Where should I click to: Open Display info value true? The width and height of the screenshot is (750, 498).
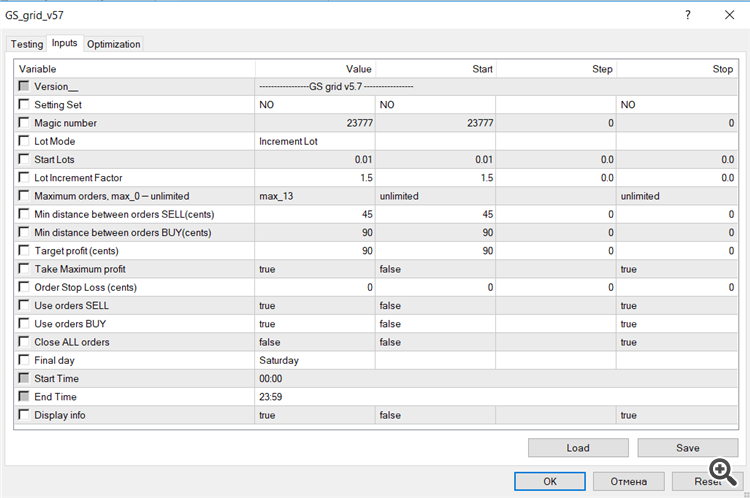pos(315,415)
